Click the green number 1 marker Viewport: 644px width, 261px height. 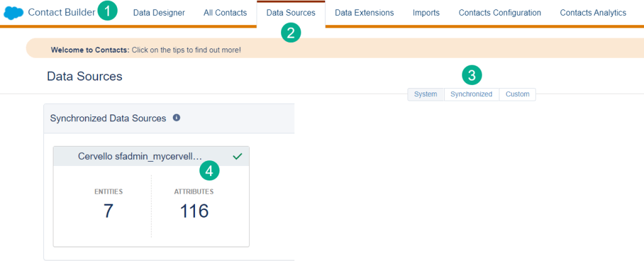point(108,11)
